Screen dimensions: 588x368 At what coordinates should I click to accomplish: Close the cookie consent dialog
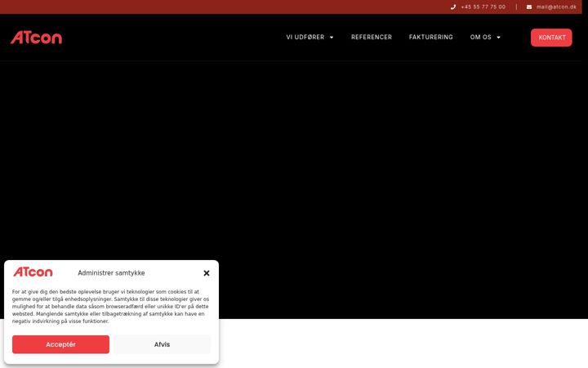click(x=207, y=273)
